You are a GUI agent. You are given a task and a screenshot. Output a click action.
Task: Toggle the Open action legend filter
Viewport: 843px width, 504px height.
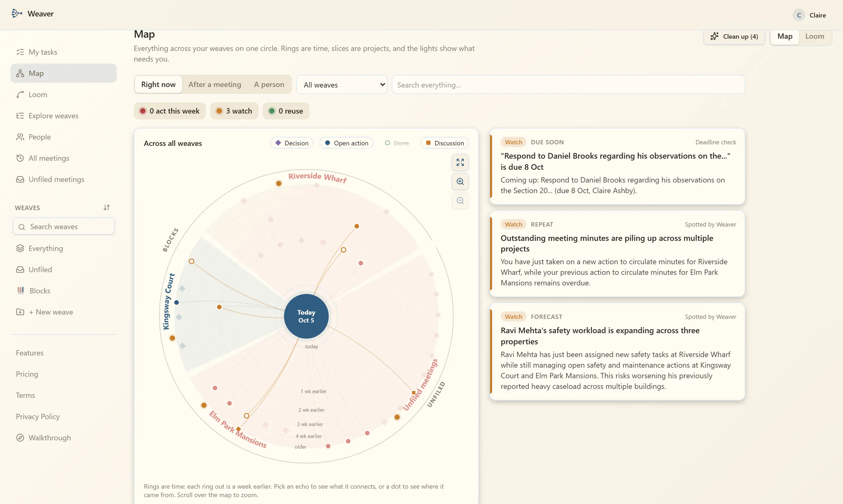[x=346, y=143]
